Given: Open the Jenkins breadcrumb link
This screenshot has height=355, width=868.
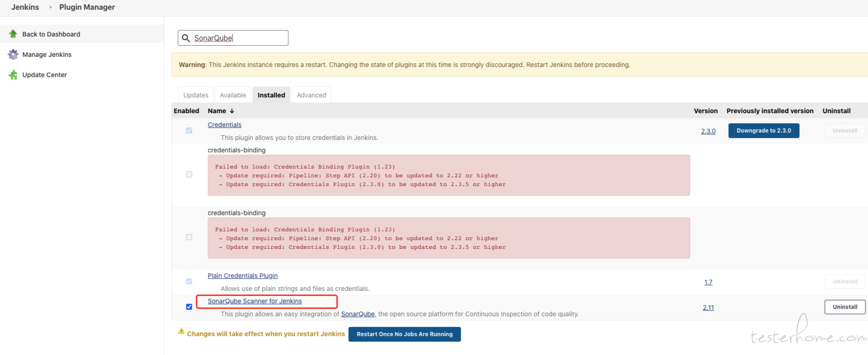Looking at the screenshot, I should [25, 7].
